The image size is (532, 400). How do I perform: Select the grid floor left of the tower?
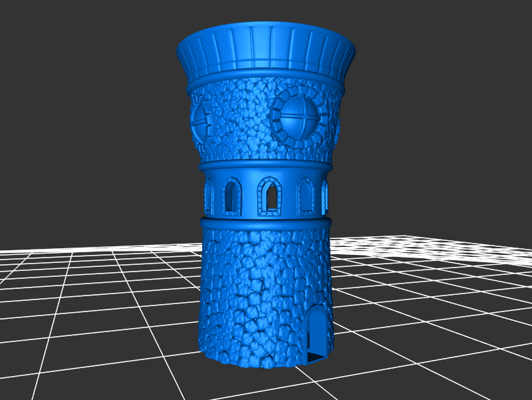click(100, 300)
